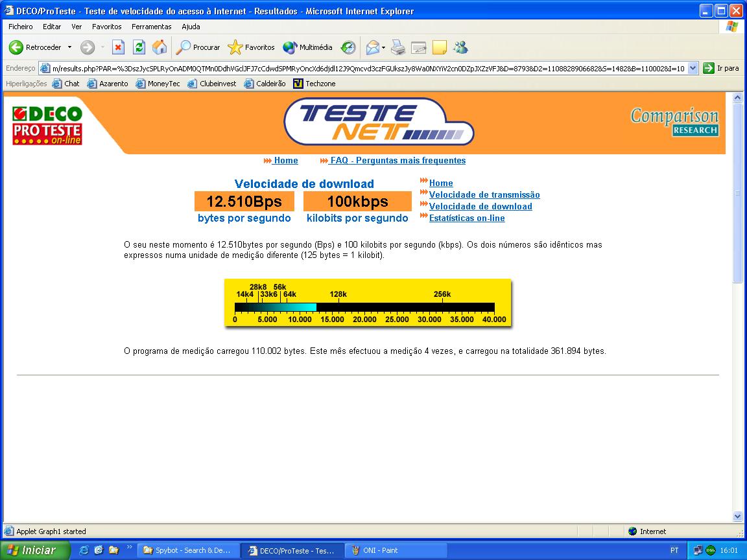Open the Techzone bookmark link

[314, 84]
